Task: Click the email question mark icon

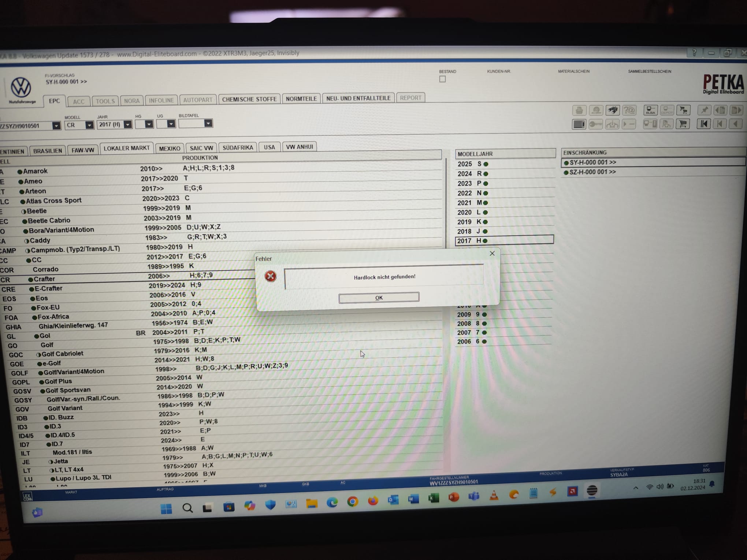Action: tap(629, 110)
